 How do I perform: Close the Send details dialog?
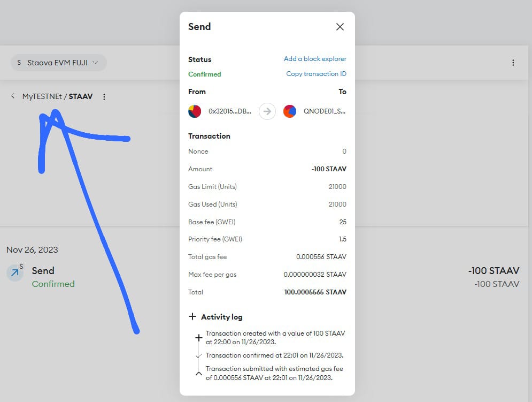(340, 26)
